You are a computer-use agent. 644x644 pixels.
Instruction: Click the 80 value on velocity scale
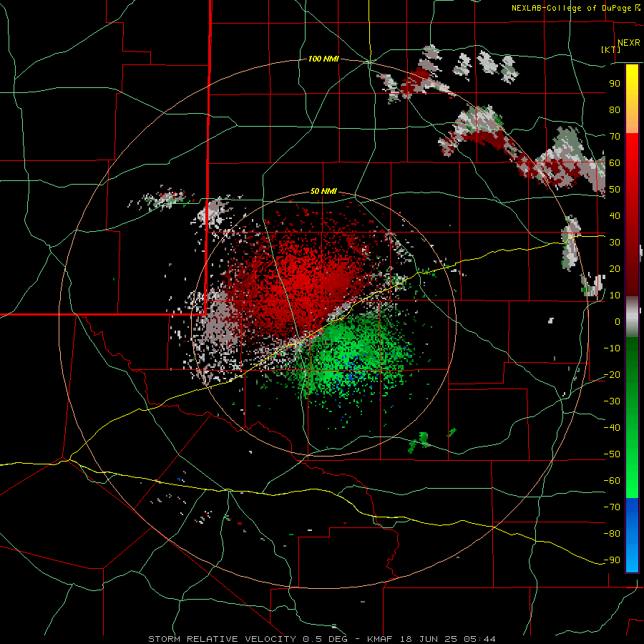pos(615,110)
